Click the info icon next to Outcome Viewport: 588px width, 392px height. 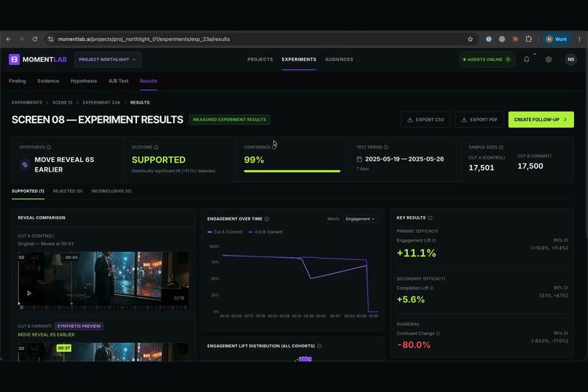(x=156, y=147)
